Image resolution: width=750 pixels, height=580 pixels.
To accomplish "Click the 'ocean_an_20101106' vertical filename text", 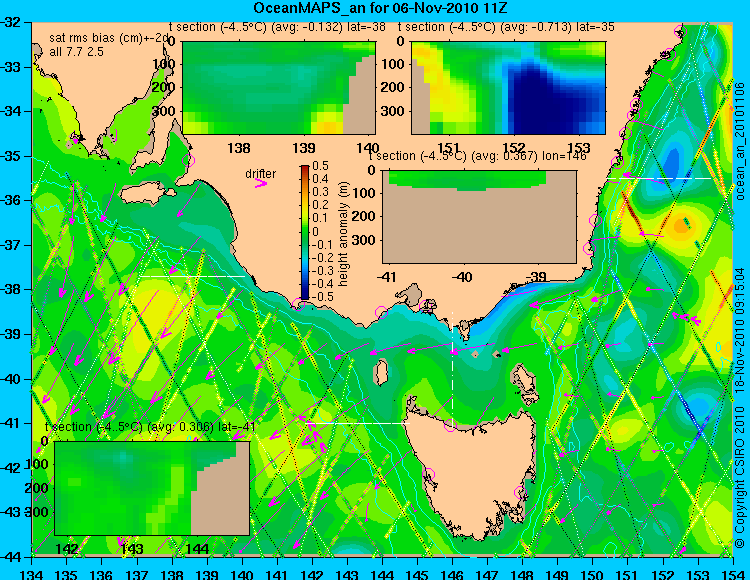I will [740, 142].
